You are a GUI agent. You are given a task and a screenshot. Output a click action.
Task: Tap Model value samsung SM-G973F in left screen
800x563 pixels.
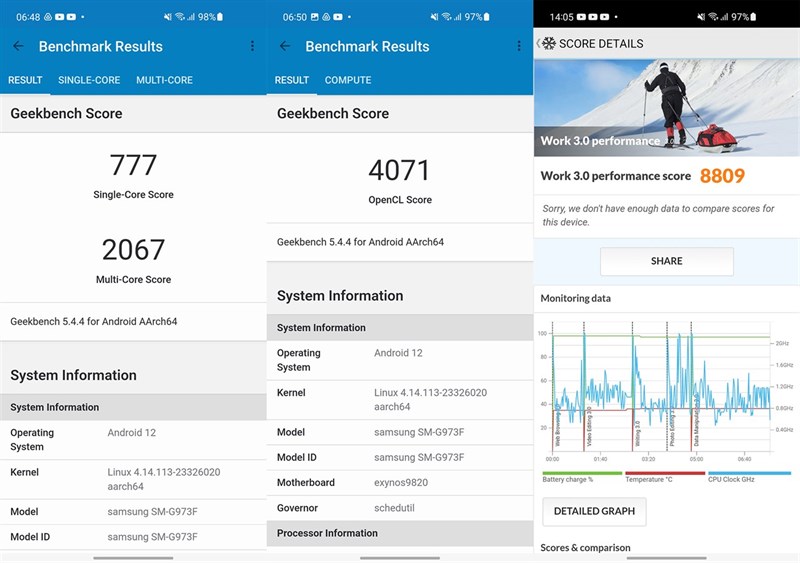152,512
